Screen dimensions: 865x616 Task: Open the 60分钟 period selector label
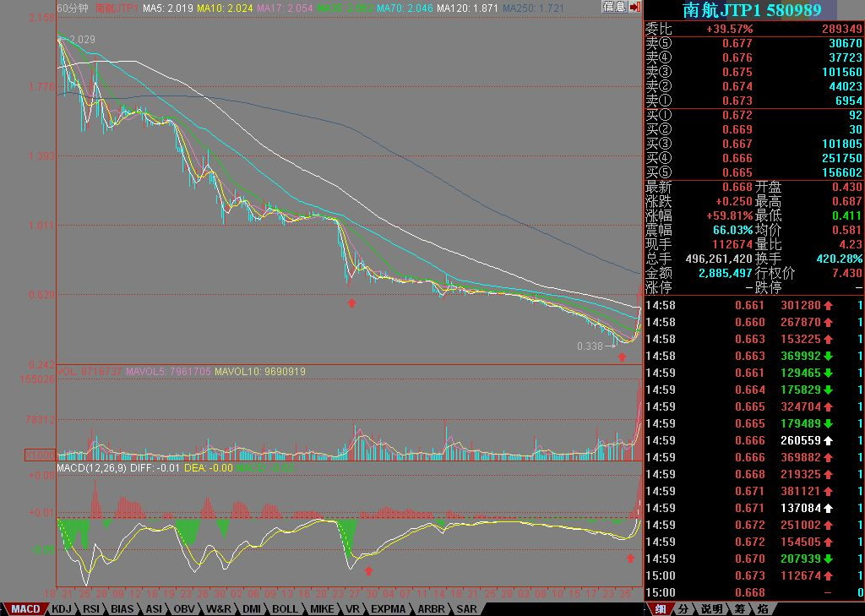(x=73, y=8)
